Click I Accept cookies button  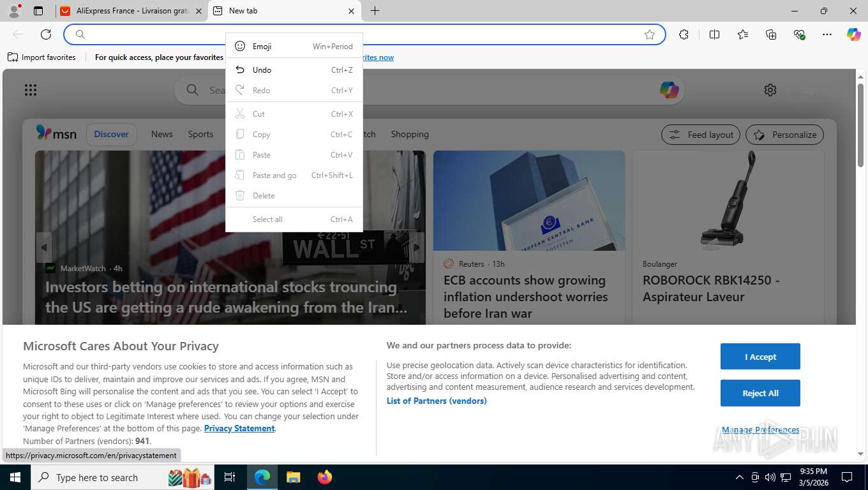click(760, 357)
